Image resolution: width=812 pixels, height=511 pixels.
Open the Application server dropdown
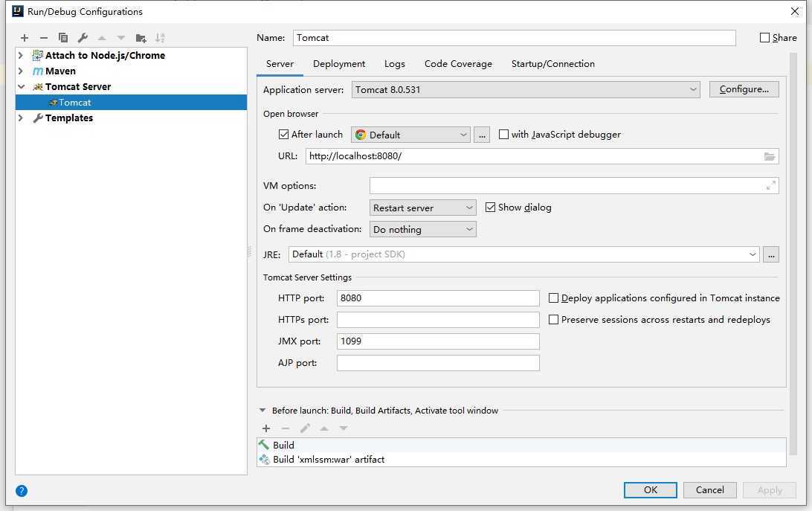pyautogui.click(x=526, y=90)
